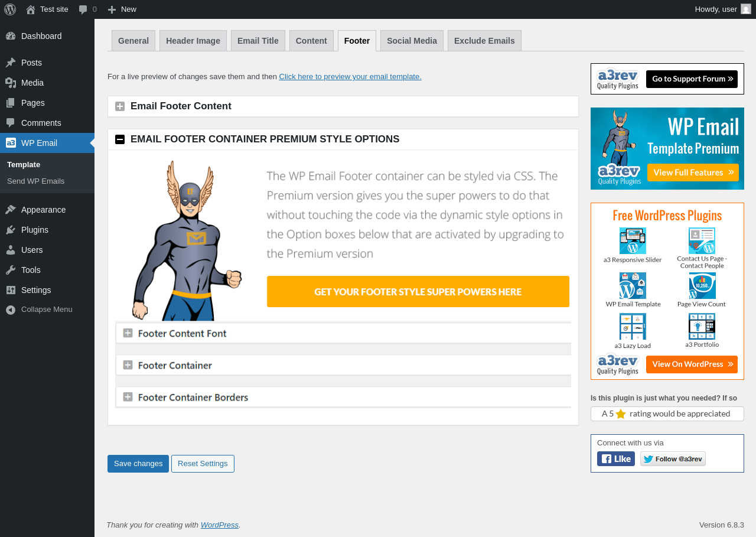This screenshot has width=756, height=537.
Task: Open the user avatar in admin bar
Action: [x=746, y=9]
